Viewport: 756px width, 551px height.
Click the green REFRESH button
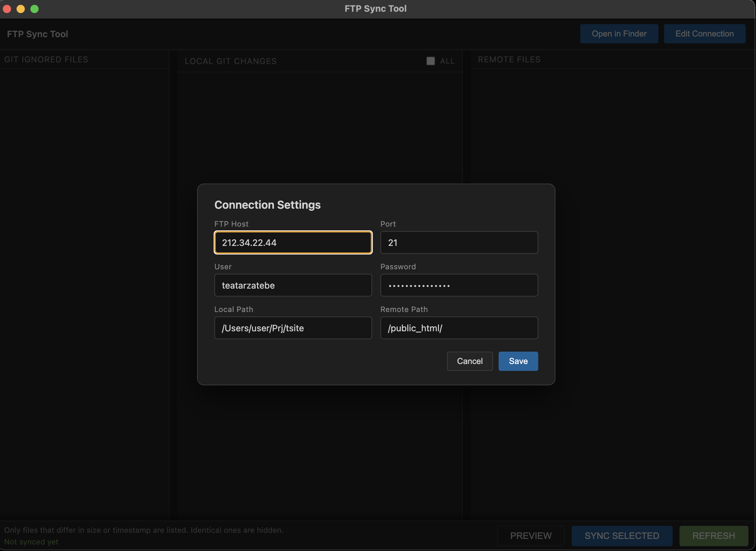[x=714, y=536]
